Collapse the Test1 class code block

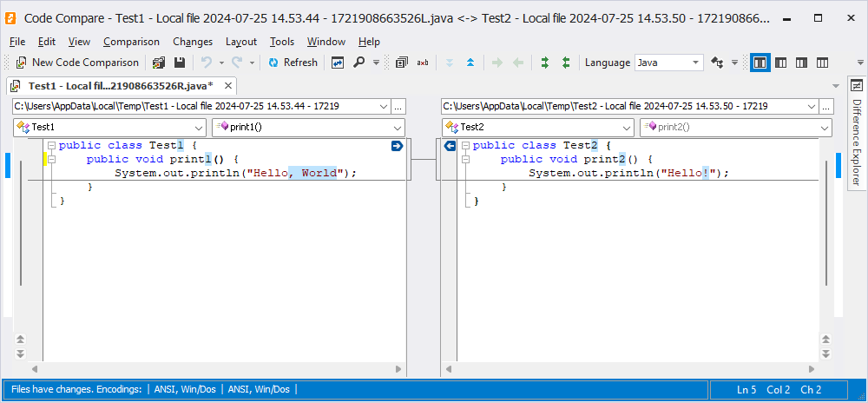pyautogui.click(x=51, y=146)
